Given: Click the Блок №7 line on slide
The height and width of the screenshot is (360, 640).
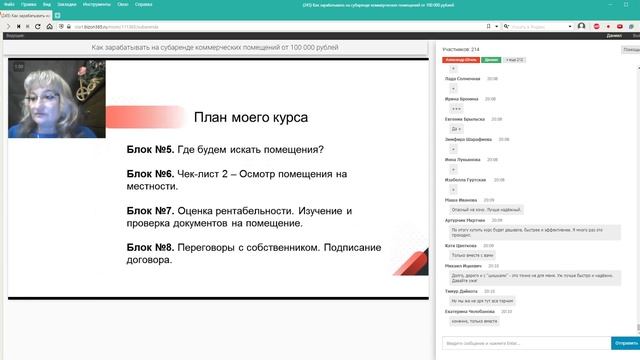Looking at the screenshot, I should pyautogui.click(x=239, y=217).
